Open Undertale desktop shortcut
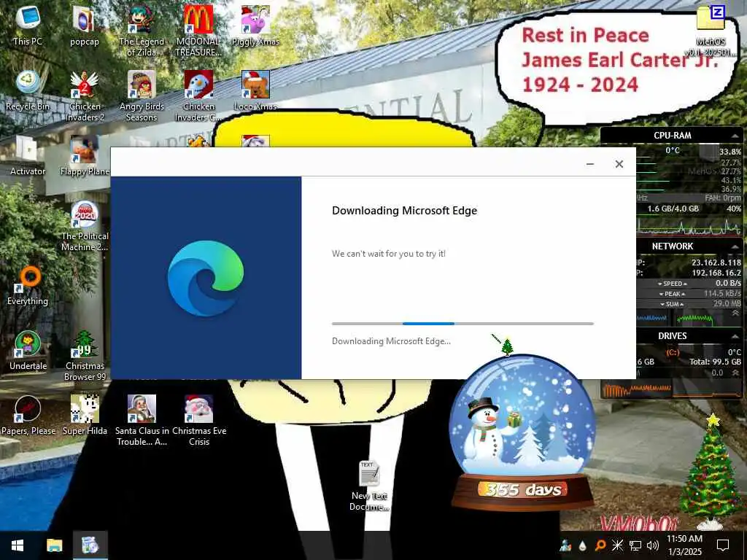The width and height of the screenshot is (747, 560). 28,350
